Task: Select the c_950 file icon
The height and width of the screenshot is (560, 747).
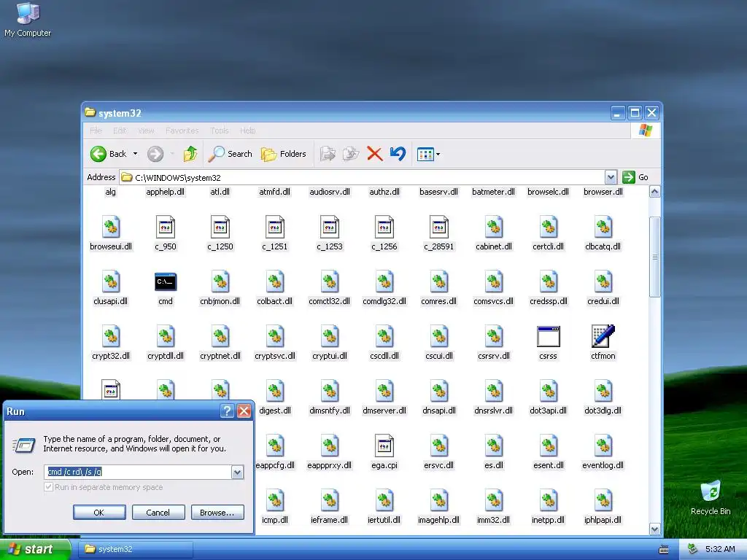Action: [166, 227]
